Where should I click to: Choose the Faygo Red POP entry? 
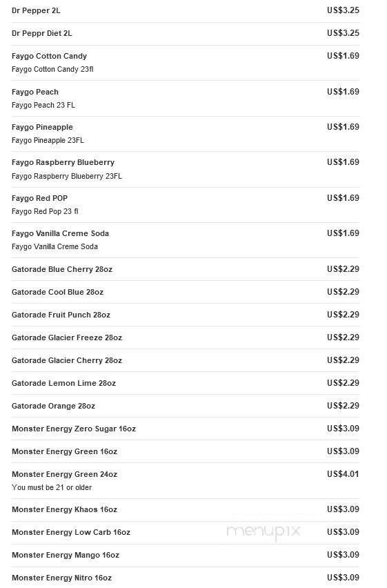[x=186, y=205]
